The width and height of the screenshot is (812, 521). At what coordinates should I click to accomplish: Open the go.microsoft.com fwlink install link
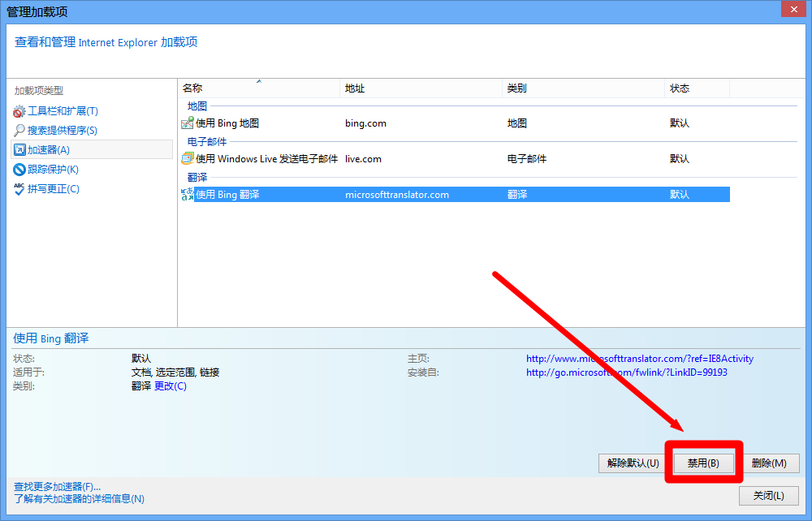click(x=627, y=372)
